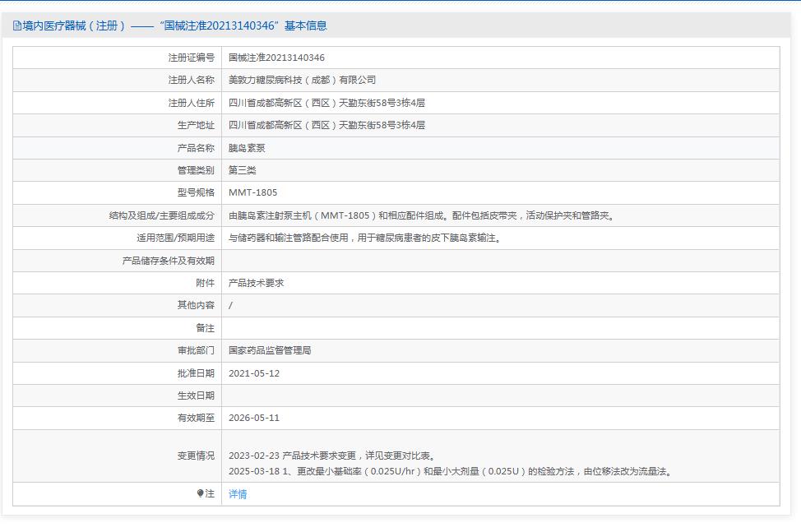Image resolution: width=801 pixels, height=532 pixels.
Task: Select the 变更情况 label
Action: tap(196, 456)
